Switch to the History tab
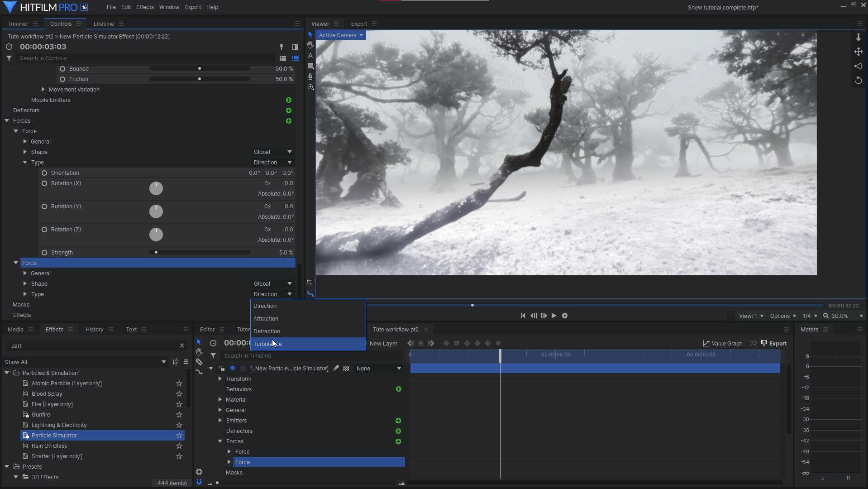Screen dimensions: 868x489 coord(95,329)
